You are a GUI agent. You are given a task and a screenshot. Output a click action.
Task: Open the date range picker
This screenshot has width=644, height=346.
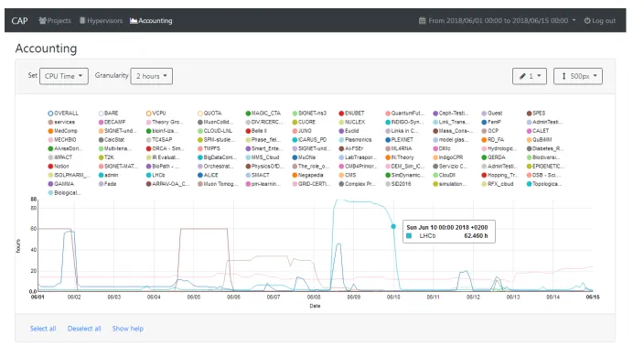click(x=497, y=20)
